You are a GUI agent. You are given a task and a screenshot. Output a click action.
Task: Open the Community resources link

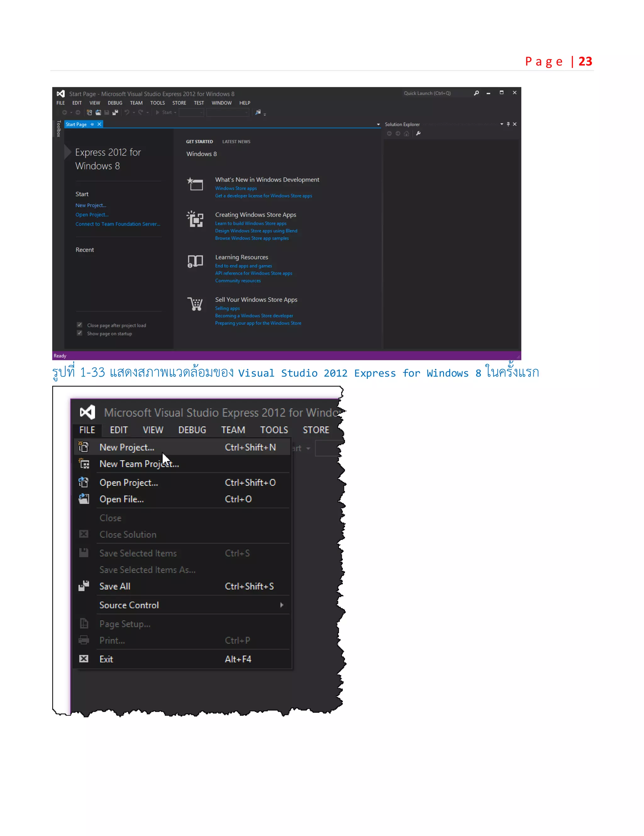238,281
